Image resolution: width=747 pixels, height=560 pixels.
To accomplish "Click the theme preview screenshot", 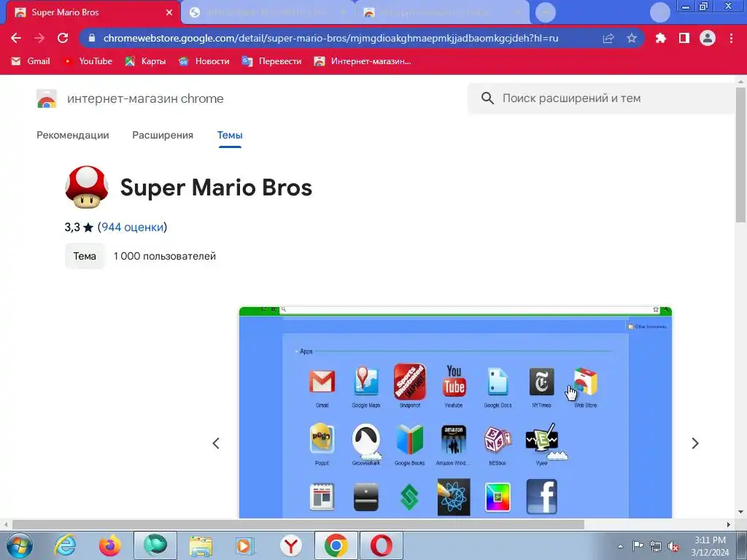I will (455, 413).
